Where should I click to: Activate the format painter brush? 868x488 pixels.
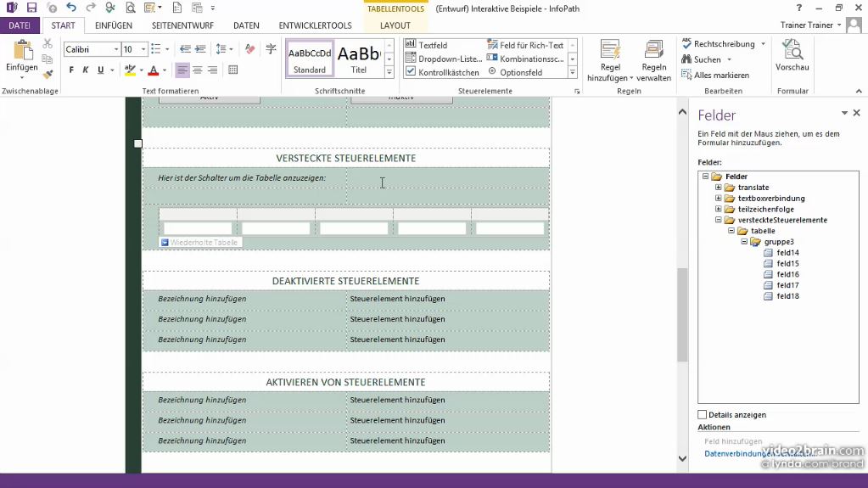[x=48, y=73]
